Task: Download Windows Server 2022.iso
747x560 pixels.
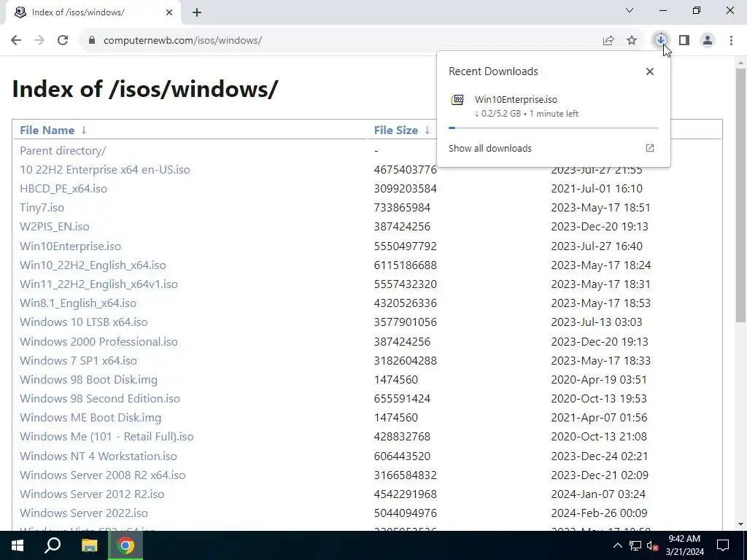Action: (84, 513)
